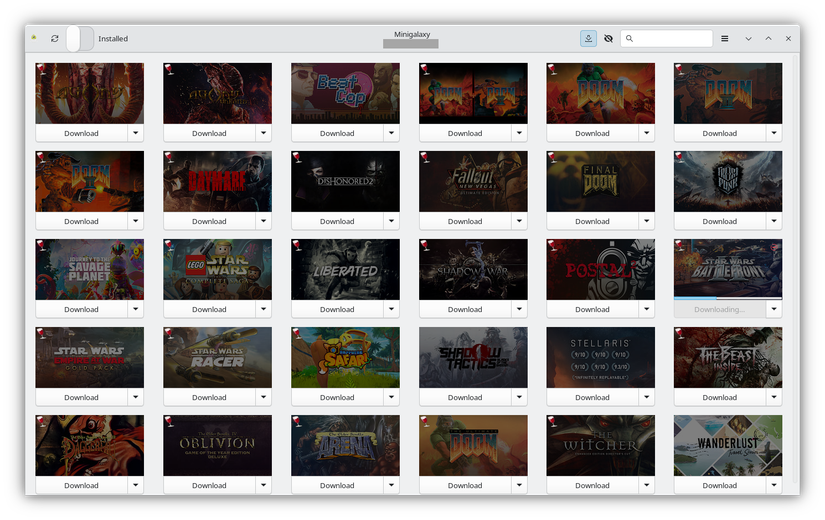Open the Frostpunk thumbnail
This screenshot has height=520, width=825.
coord(728,181)
